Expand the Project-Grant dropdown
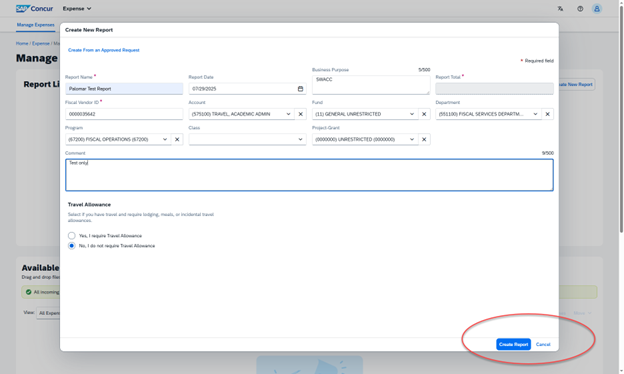The width and height of the screenshot is (624, 374). 412,139
